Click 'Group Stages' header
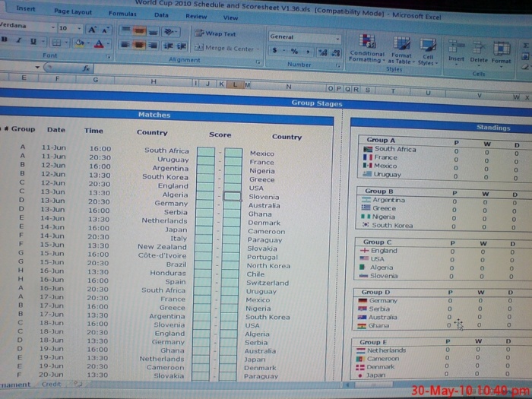532x399 pixels. point(317,103)
